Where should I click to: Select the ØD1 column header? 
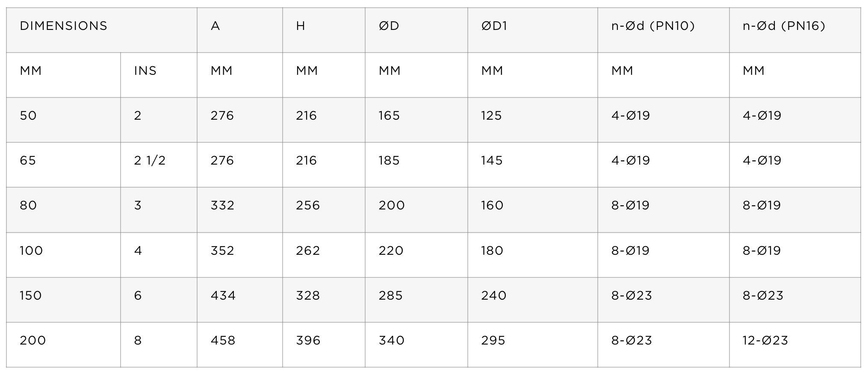[533, 30]
